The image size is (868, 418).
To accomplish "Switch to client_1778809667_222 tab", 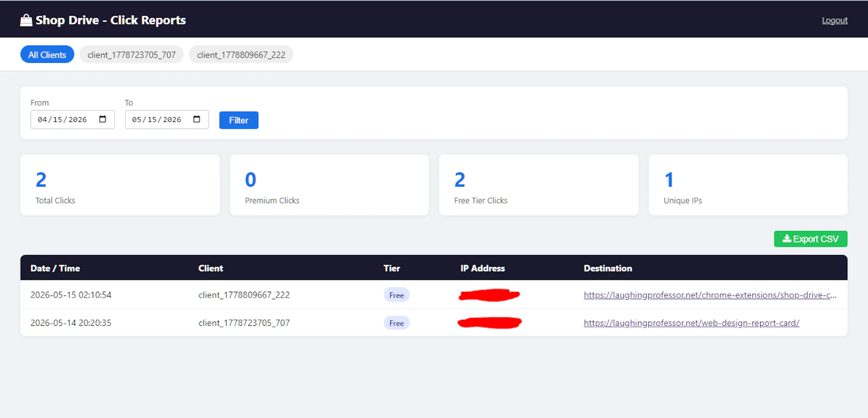I will [x=241, y=55].
